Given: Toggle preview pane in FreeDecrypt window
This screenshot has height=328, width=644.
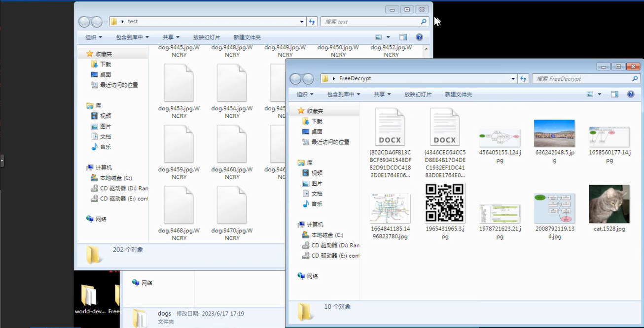Looking at the screenshot, I should [614, 94].
